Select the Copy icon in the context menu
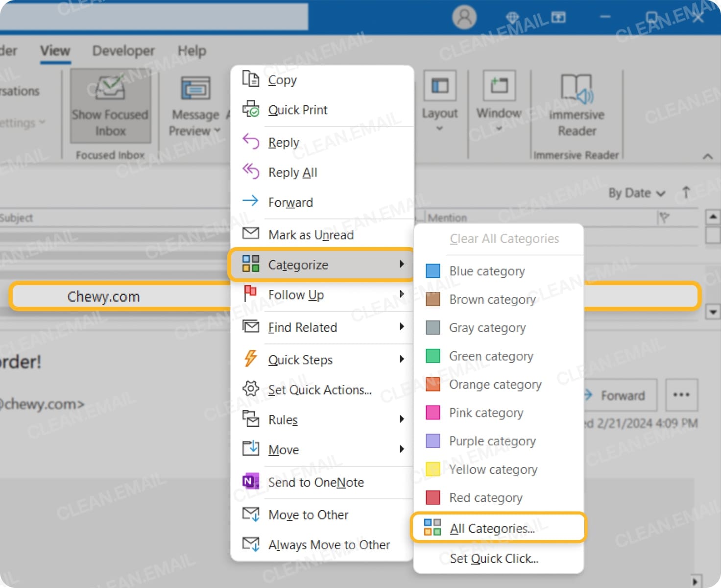This screenshot has height=588, width=721. pyautogui.click(x=251, y=79)
